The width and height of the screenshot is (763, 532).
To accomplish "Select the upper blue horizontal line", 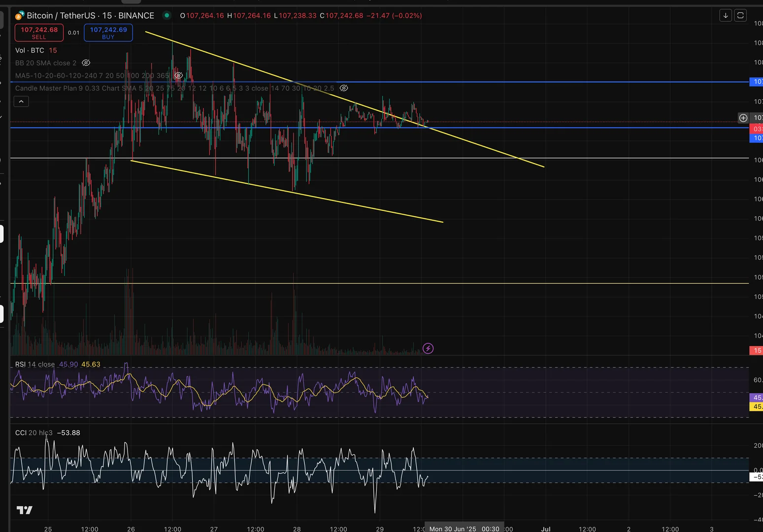I will 379,82.
